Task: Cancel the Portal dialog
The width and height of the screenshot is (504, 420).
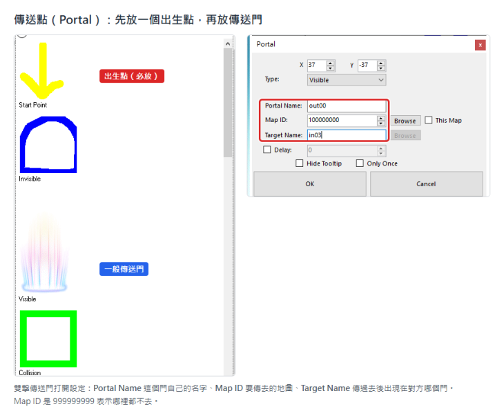Action: click(x=426, y=183)
